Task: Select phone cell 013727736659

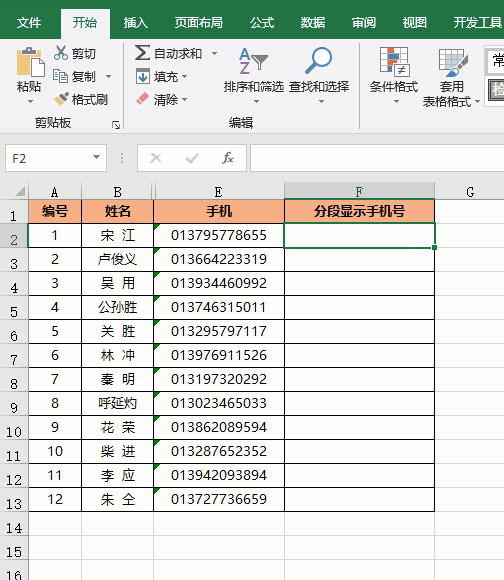Action: 219,499
